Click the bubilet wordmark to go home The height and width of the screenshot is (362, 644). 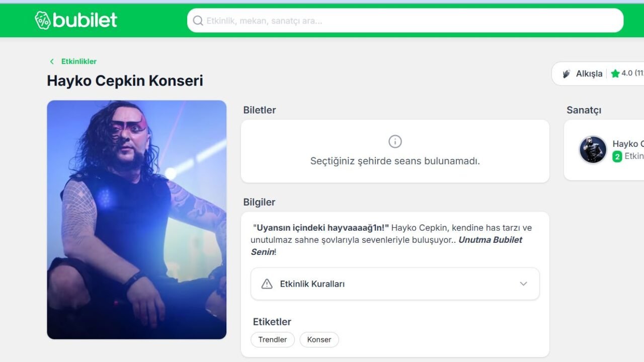click(x=85, y=20)
